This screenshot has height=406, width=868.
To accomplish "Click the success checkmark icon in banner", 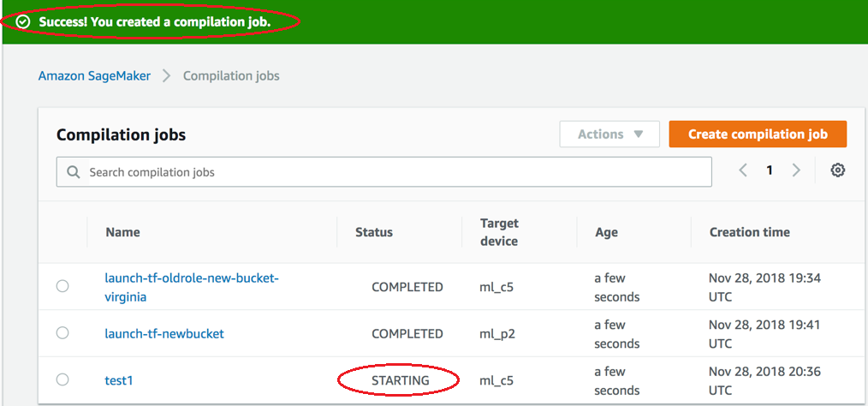I will pyautogui.click(x=23, y=21).
